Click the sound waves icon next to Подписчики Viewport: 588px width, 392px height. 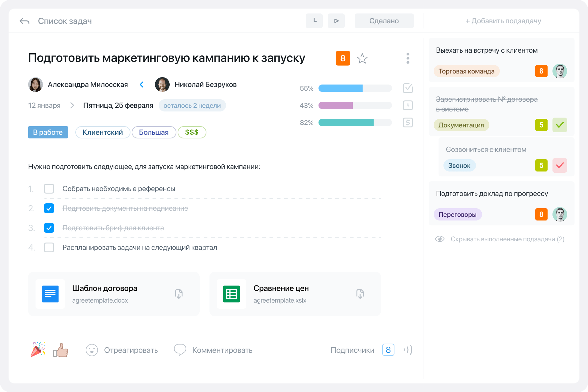408,350
